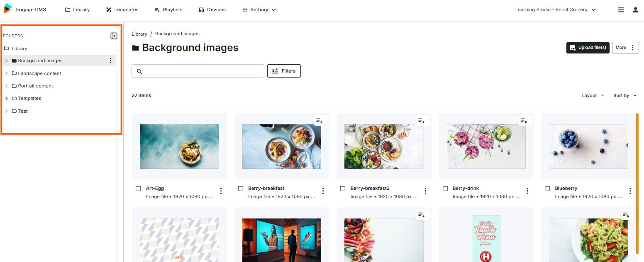Open the Berry-breakfast thumbnail

coord(282,146)
